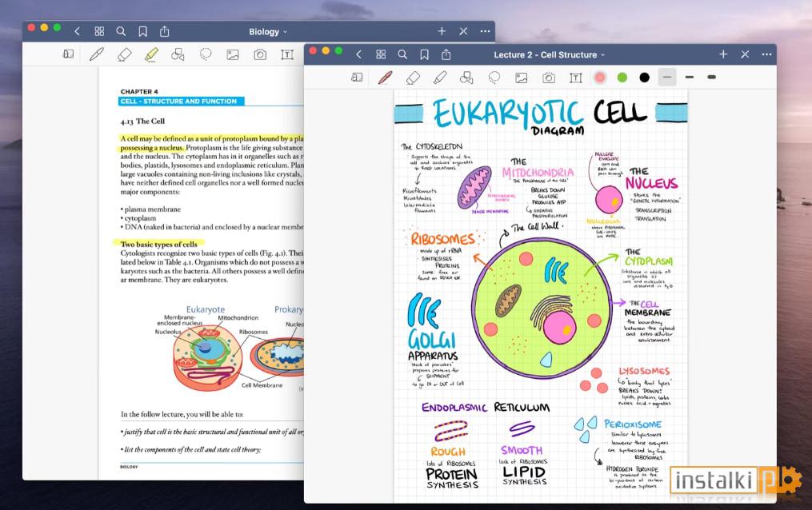Click the '4.13 The Cell' section heading
Image resolution: width=812 pixels, height=510 pixels.
click(x=143, y=121)
